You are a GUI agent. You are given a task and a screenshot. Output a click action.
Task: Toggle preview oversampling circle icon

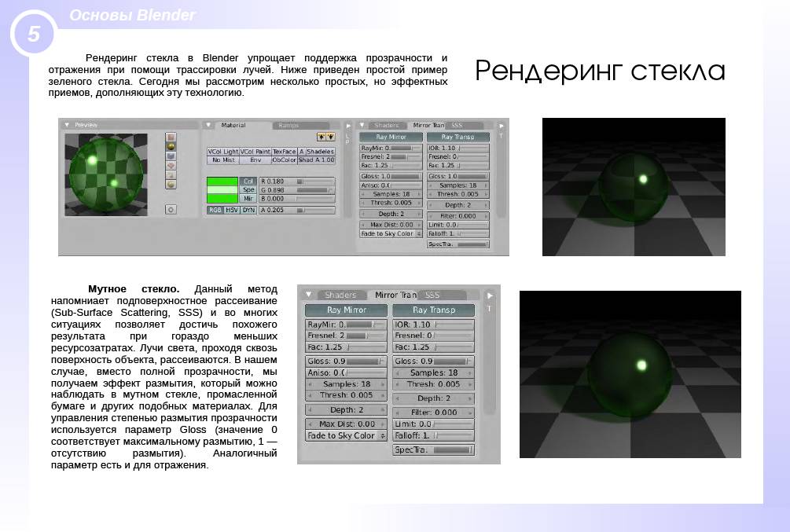click(x=171, y=210)
